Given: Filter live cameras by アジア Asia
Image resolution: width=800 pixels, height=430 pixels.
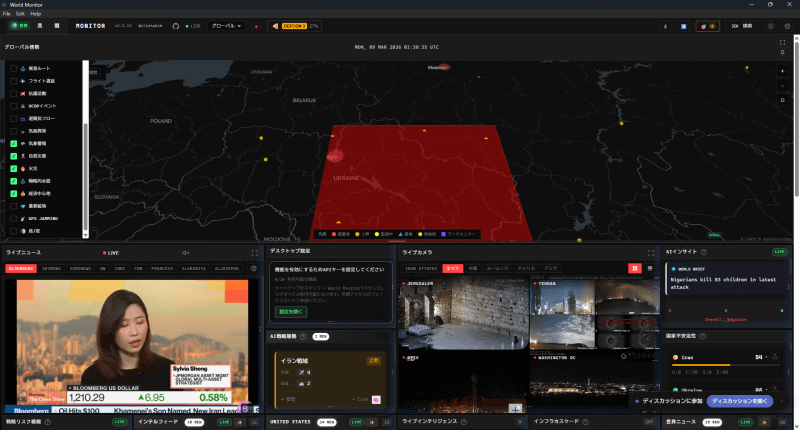Looking at the screenshot, I should coord(550,268).
